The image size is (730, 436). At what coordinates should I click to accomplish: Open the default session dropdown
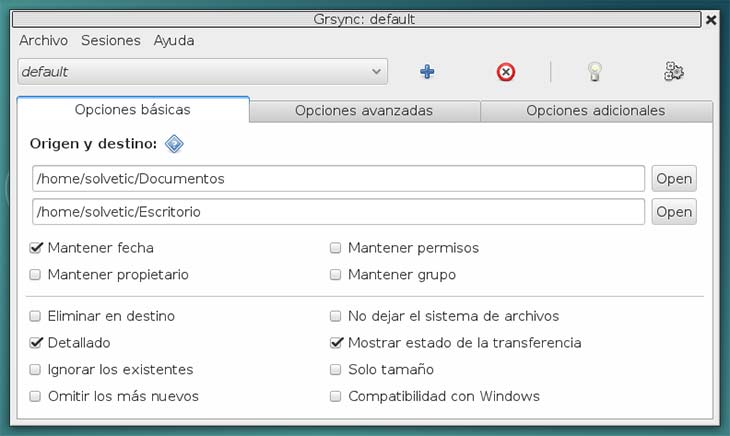click(x=203, y=72)
